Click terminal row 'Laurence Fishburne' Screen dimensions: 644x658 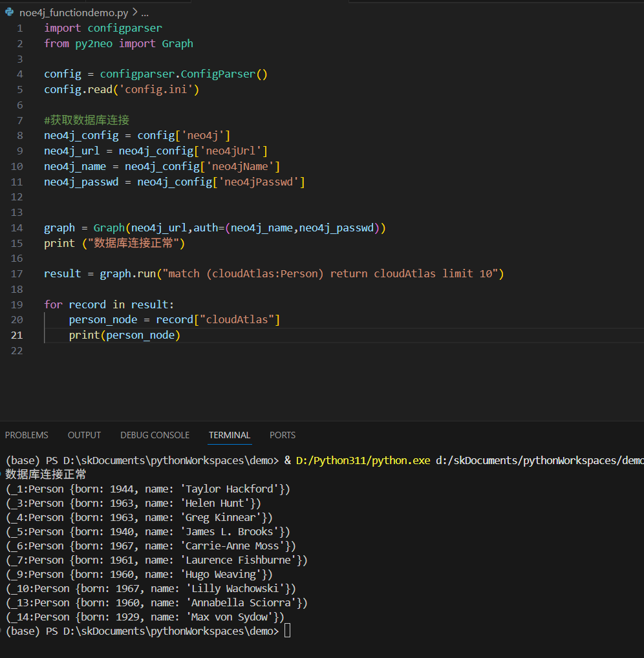(156, 560)
